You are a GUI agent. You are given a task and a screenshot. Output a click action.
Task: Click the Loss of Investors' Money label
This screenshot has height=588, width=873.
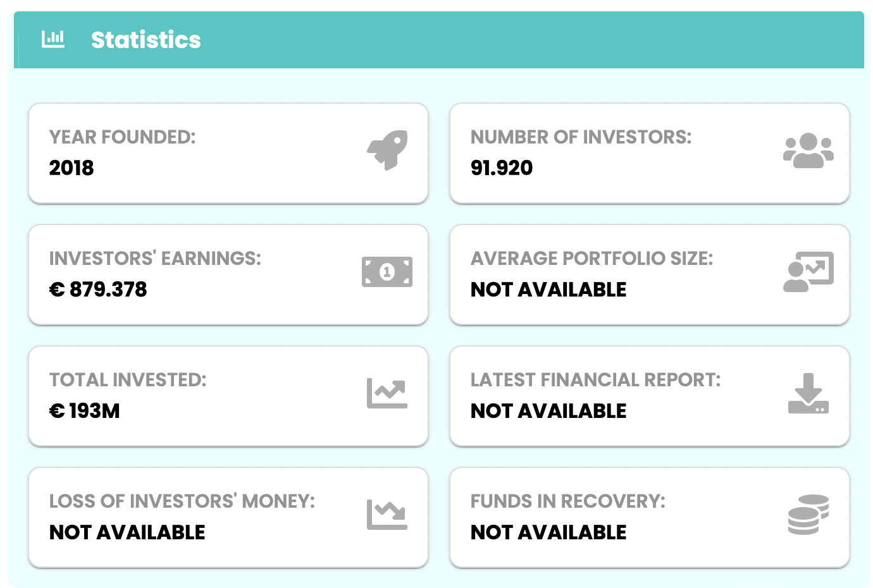tap(182, 501)
